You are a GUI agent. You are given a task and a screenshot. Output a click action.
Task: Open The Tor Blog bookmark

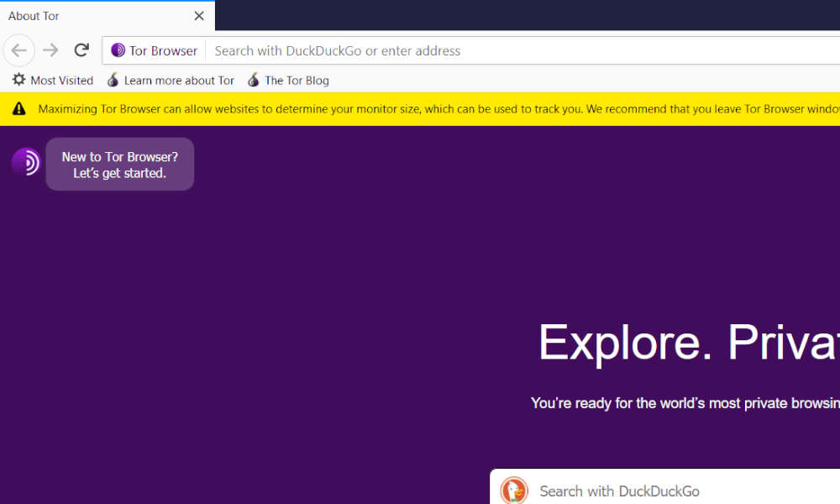coord(288,81)
